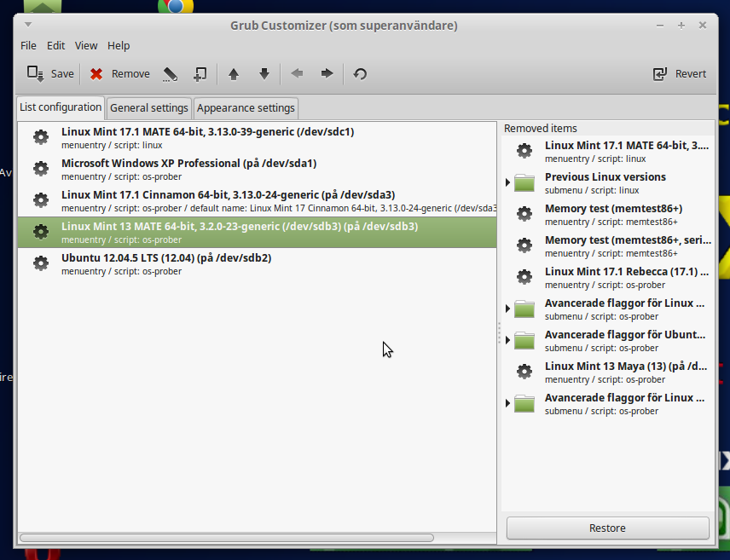Click the create new entry icon

coord(200,73)
